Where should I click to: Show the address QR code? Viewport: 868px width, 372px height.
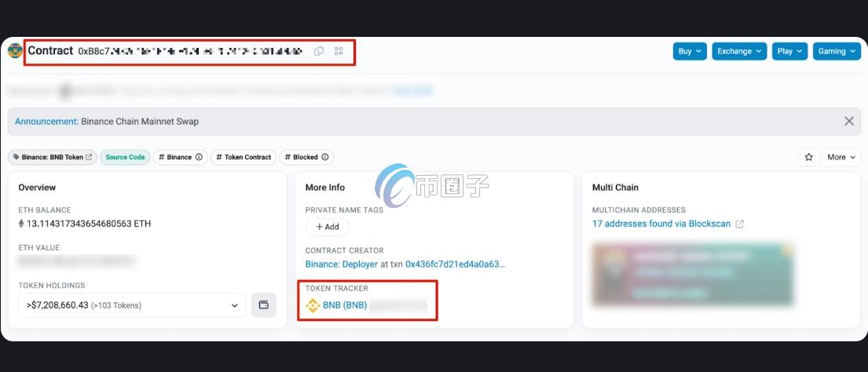click(339, 52)
